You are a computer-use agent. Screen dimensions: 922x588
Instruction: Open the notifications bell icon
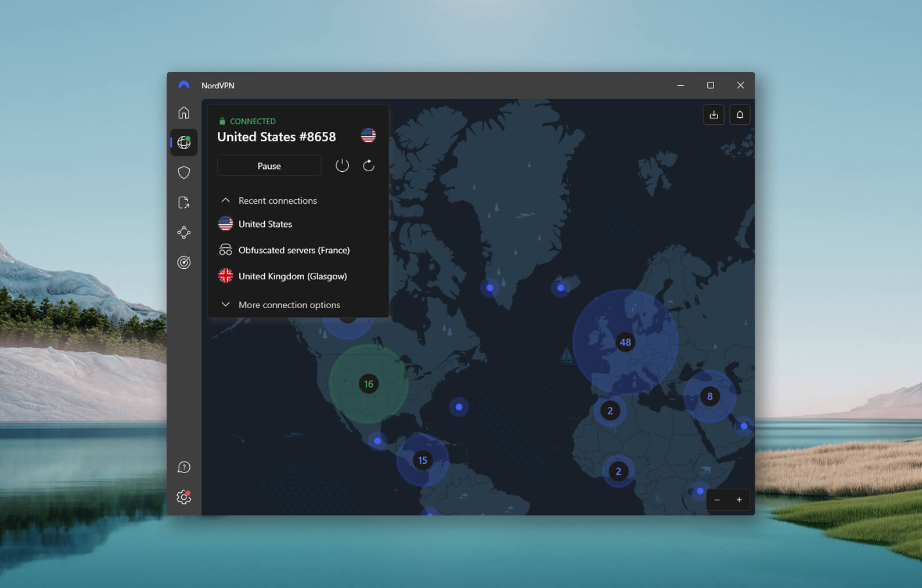(x=740, y=114)
